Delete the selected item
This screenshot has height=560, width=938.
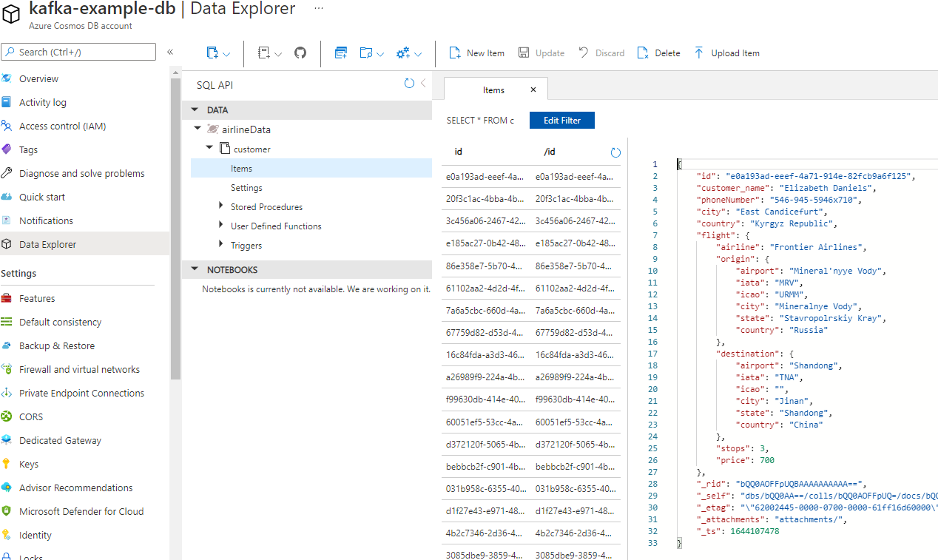pyautogui.click(x=658, y=53)
